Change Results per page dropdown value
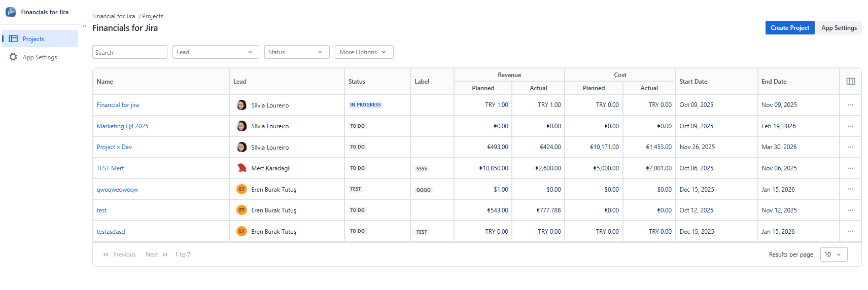Viewport: 868px width, 290px height. tap(834, 255)
